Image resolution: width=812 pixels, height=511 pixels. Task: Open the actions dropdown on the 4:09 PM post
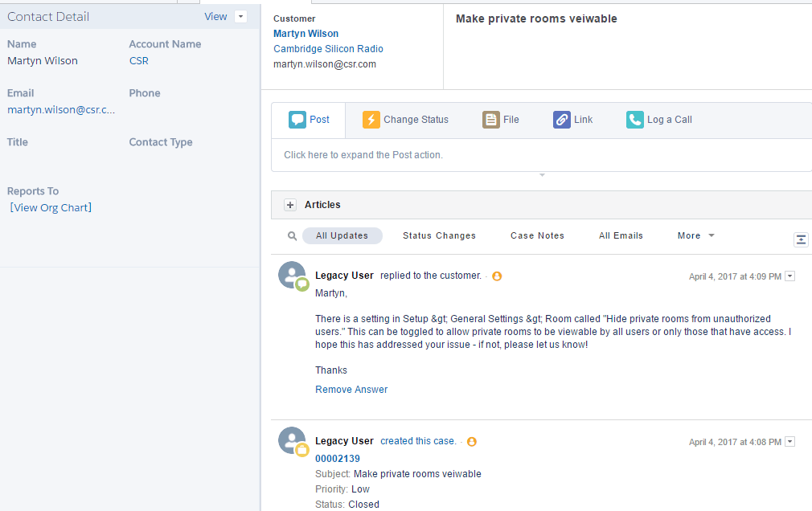coord(789,276)
